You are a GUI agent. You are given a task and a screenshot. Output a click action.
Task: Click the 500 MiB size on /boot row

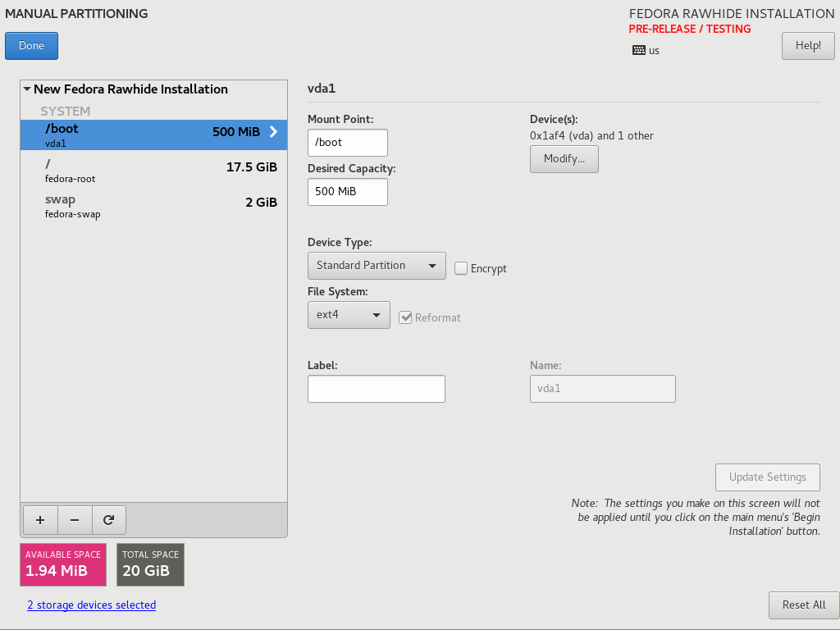click(x=236, y=132)
